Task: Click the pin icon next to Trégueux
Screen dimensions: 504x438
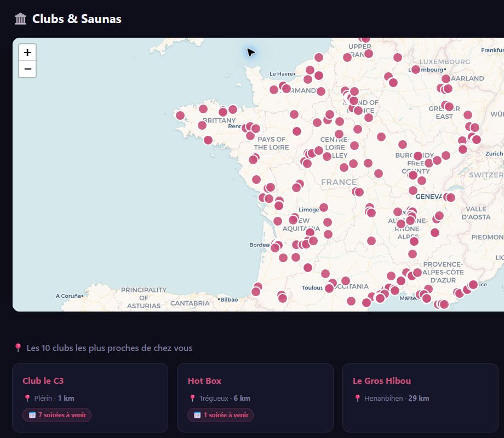Action: pyautogui.click(x=192, y=398)
